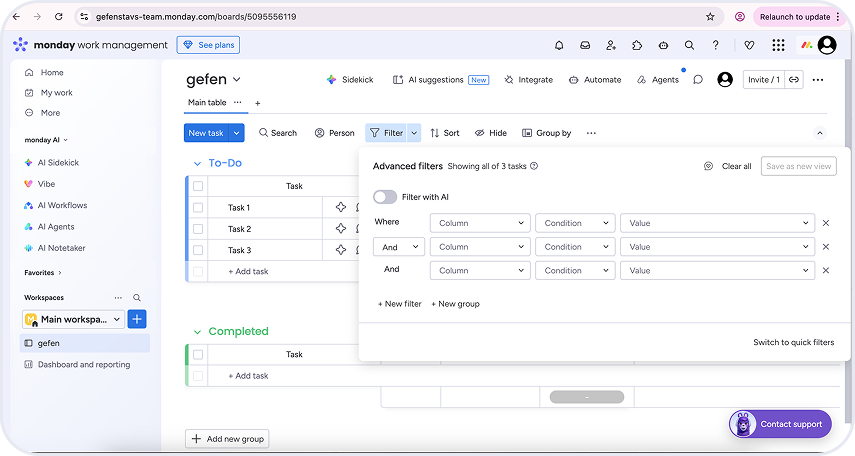Search workspaces with the magnifier icon
The height and width of the screenshot is (456, 855).
pos(137,298)
